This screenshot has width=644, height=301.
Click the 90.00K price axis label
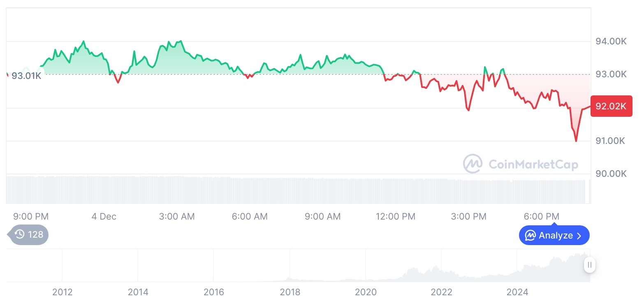point(611,174)
